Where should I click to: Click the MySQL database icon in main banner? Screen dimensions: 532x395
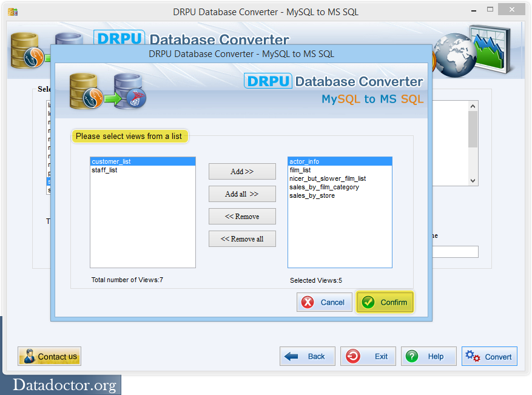[x=27, y=50]
